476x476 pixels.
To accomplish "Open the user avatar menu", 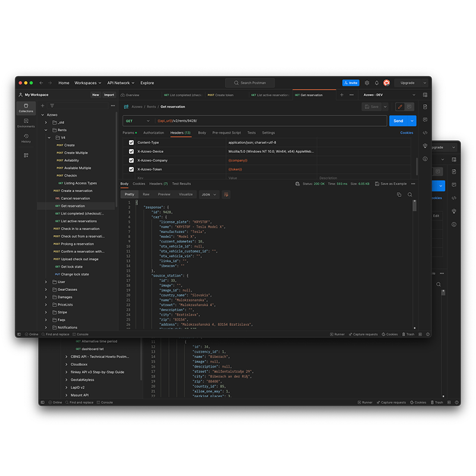I will click(386, 83).
